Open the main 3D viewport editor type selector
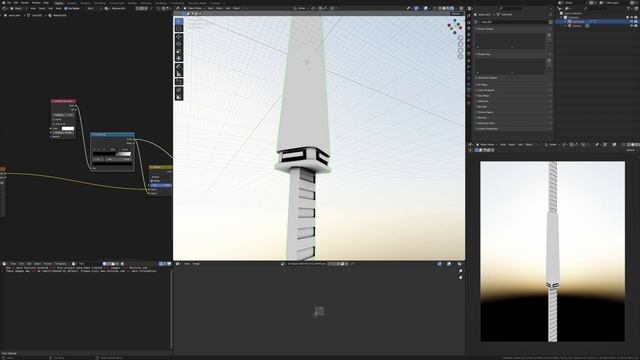 [179, 8]
